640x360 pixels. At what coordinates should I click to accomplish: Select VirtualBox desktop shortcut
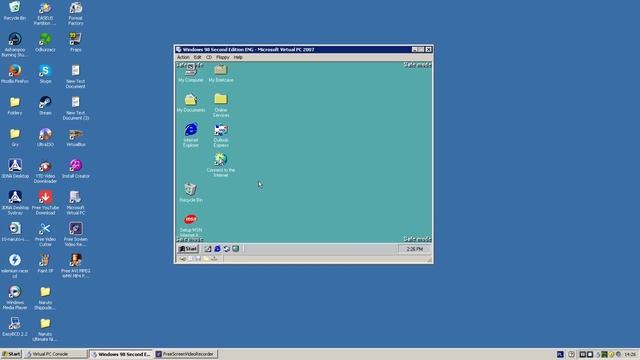pos(76,137)
